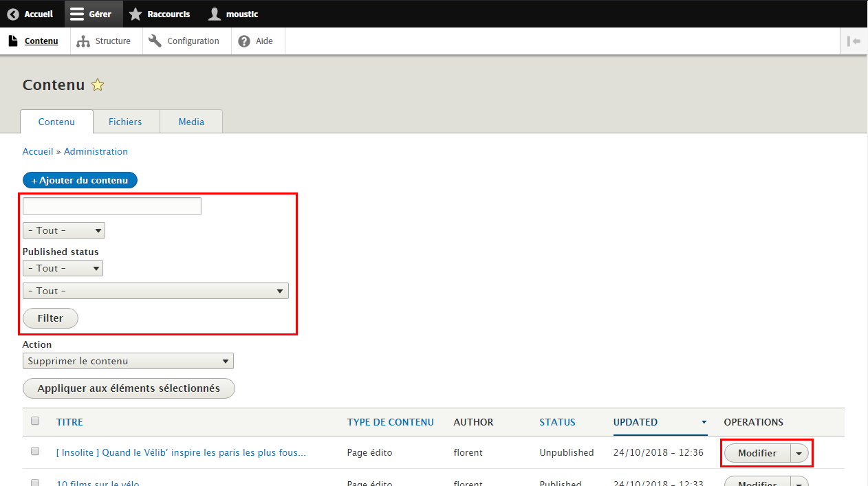This screenshot has width=868, height=486.
Task: Open the moustic user account icon
Action: tap(215, 14)
